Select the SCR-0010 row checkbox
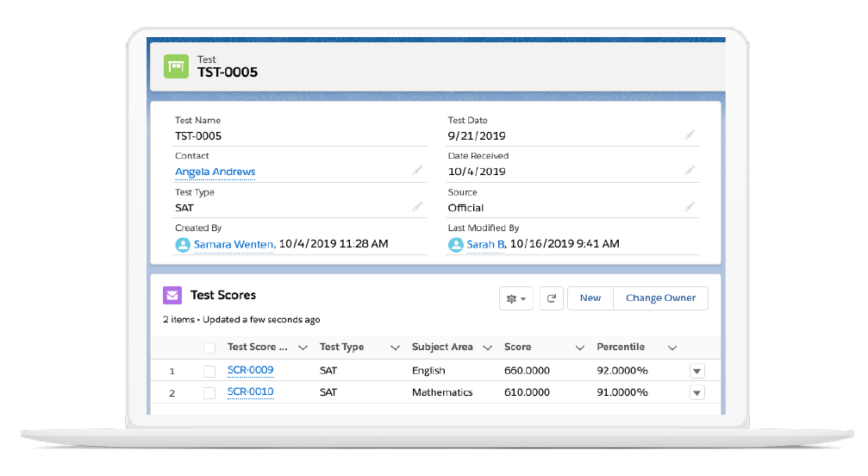Screen dimensions: 868x476 click(x=209, y=392)
